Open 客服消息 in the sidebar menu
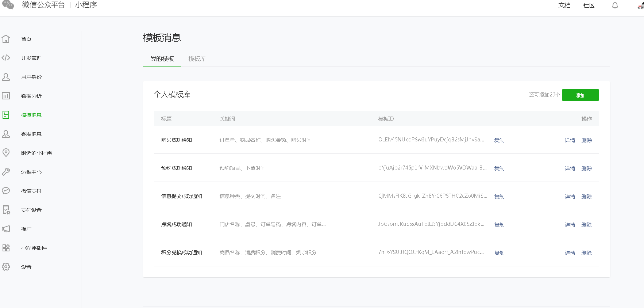Image resolution: width=644 pixels, height=308 pixels. (31, 134)
